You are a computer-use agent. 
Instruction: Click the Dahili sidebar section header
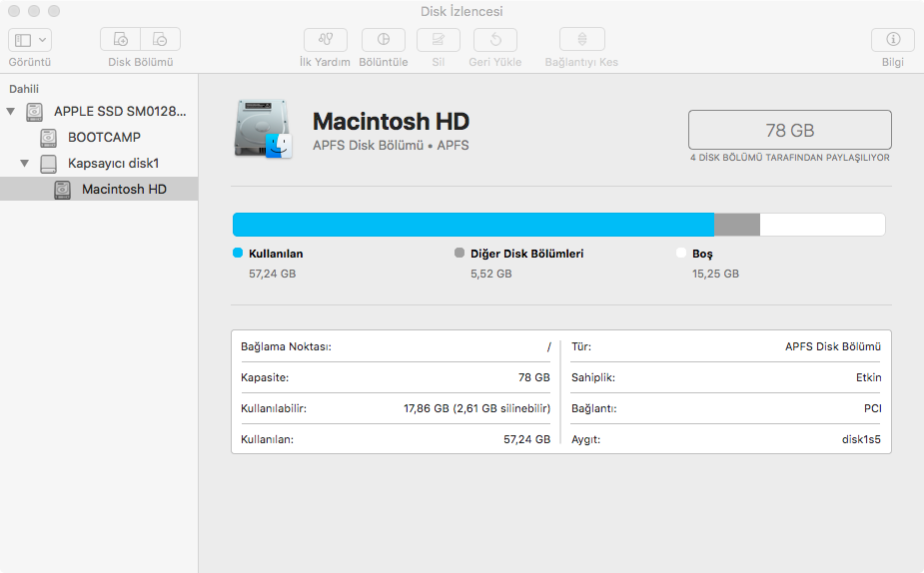point(24,89)
